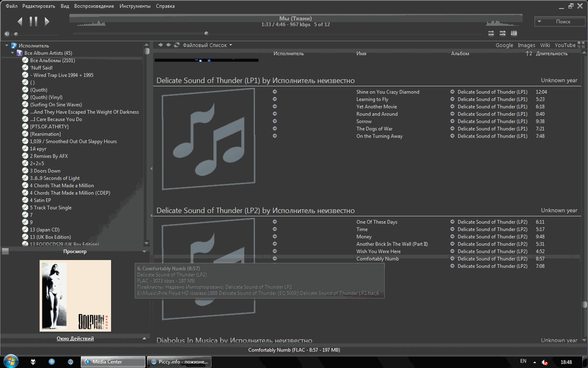This screenshot has width=588, height=368.
Task: Navigate forward in the file list
Action: 168,45
